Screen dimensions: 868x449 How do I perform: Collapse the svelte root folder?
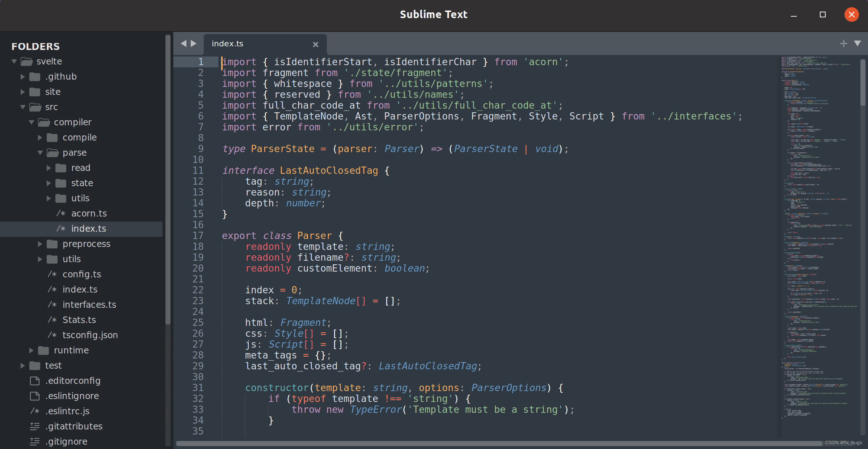(x=14, y=62)
